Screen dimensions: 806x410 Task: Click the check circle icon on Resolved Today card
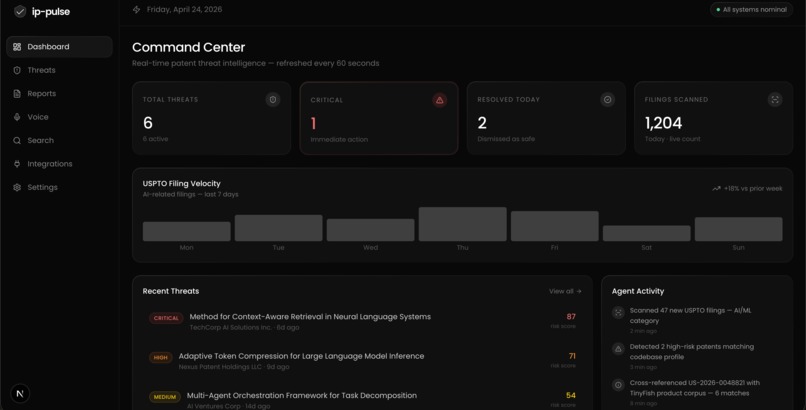(608, 100)
